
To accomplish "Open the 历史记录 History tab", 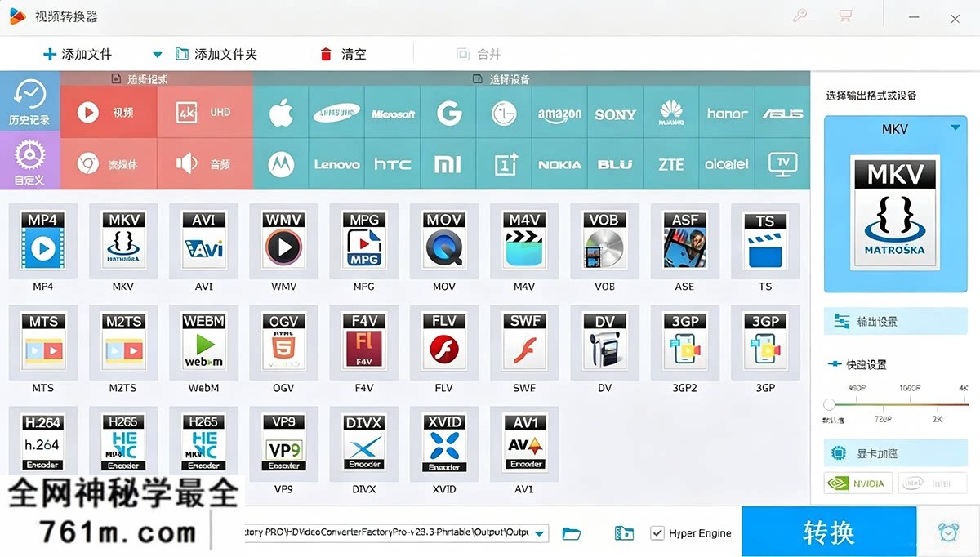I will (29, 102).
